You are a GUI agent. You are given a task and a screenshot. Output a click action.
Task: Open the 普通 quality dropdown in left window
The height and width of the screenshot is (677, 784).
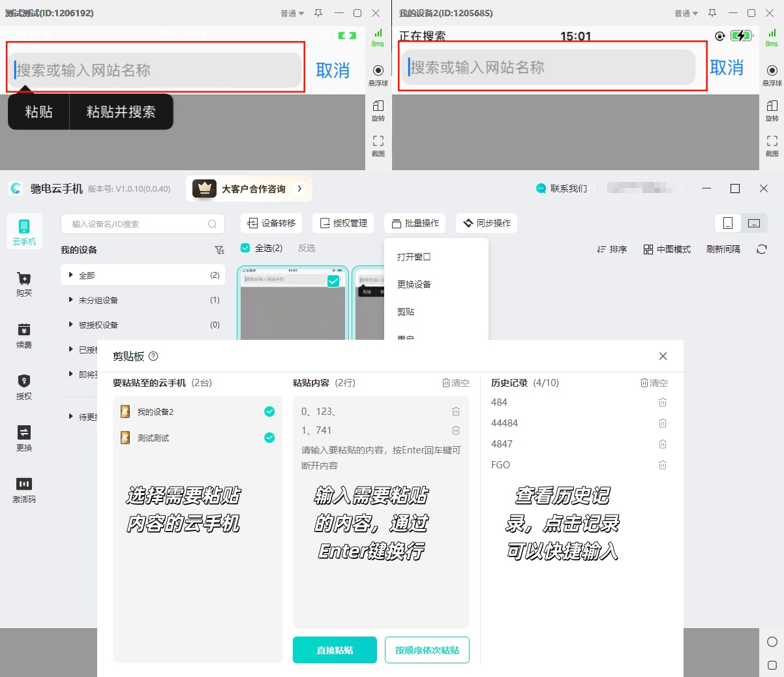click(x=292, y=13)
